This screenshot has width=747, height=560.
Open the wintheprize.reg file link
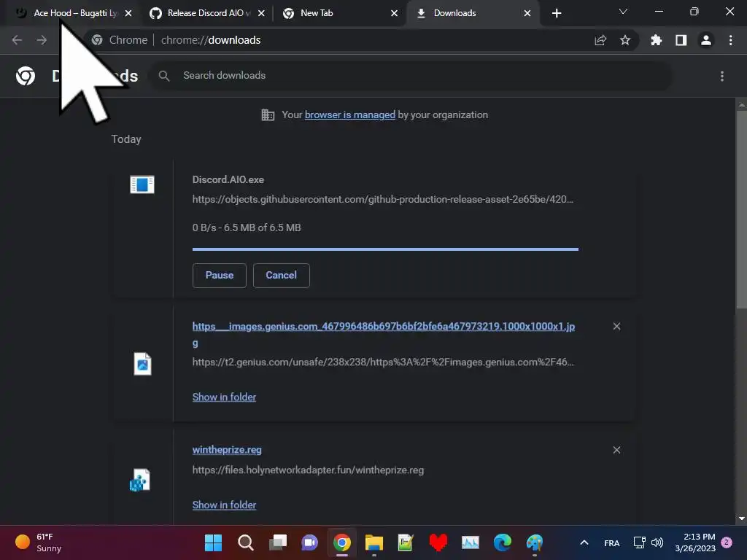[x=227, y=449]
